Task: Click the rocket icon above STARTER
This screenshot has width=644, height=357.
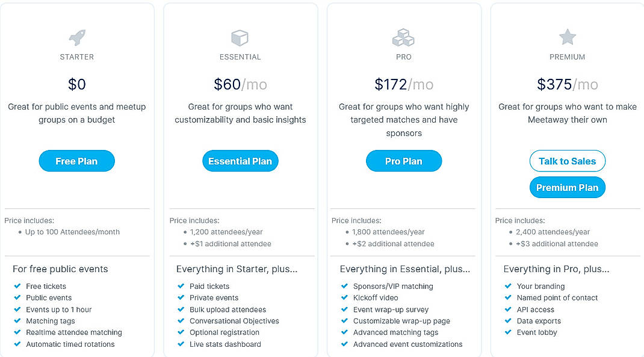Action: tap(76, 36)
